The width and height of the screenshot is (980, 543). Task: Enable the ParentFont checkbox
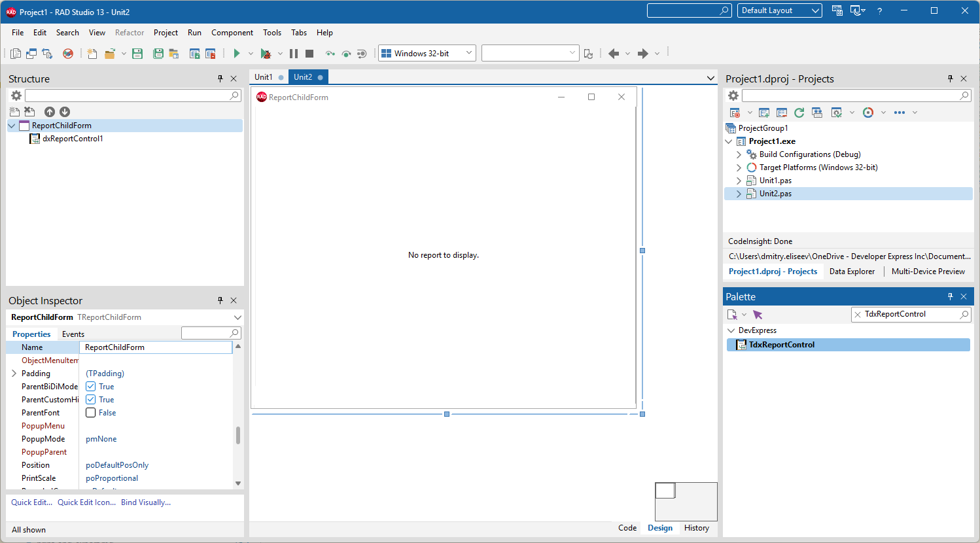coord(91,413)
